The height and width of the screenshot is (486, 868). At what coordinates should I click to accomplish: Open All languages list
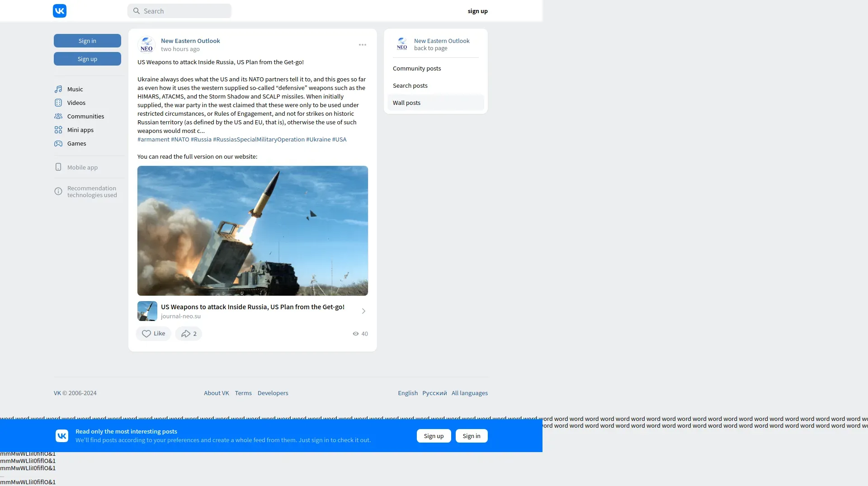point(470,393)
